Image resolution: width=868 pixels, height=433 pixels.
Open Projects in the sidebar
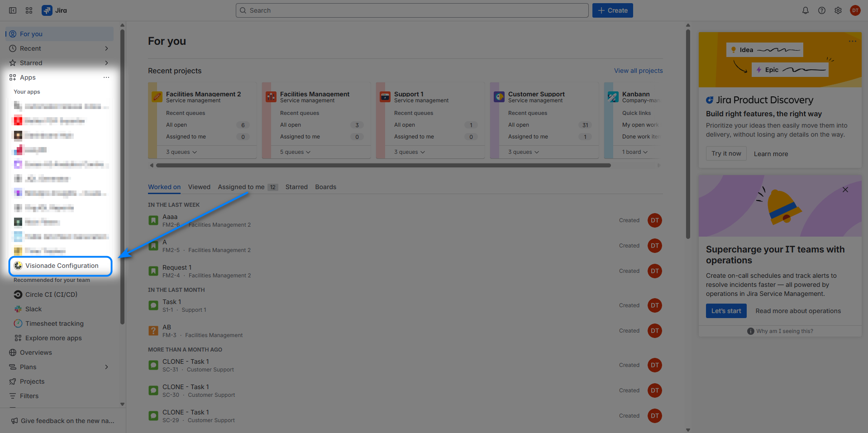pos(59,381)
